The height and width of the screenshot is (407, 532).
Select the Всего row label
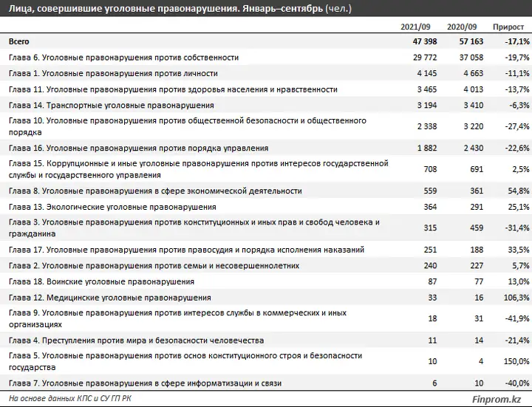(x=19, y=41)
